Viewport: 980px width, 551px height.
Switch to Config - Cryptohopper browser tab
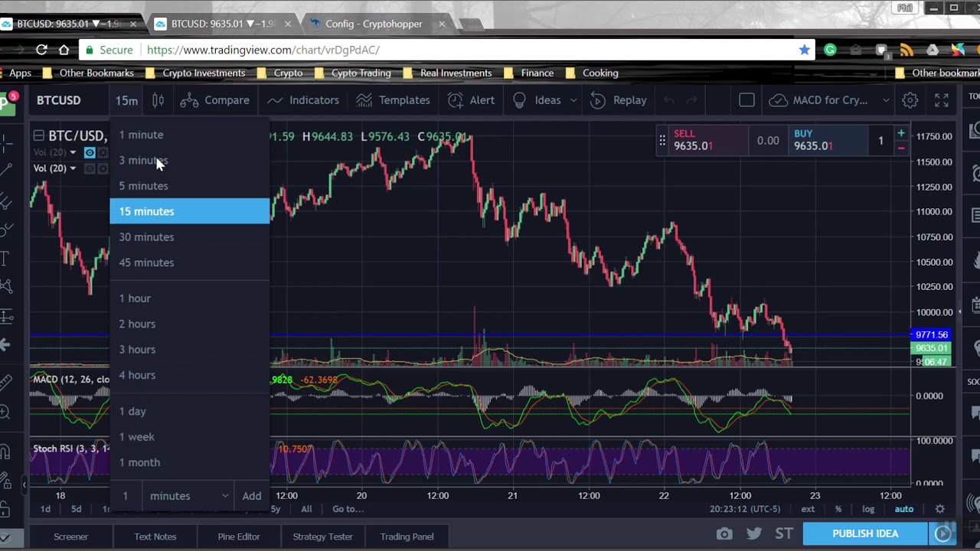374,24
